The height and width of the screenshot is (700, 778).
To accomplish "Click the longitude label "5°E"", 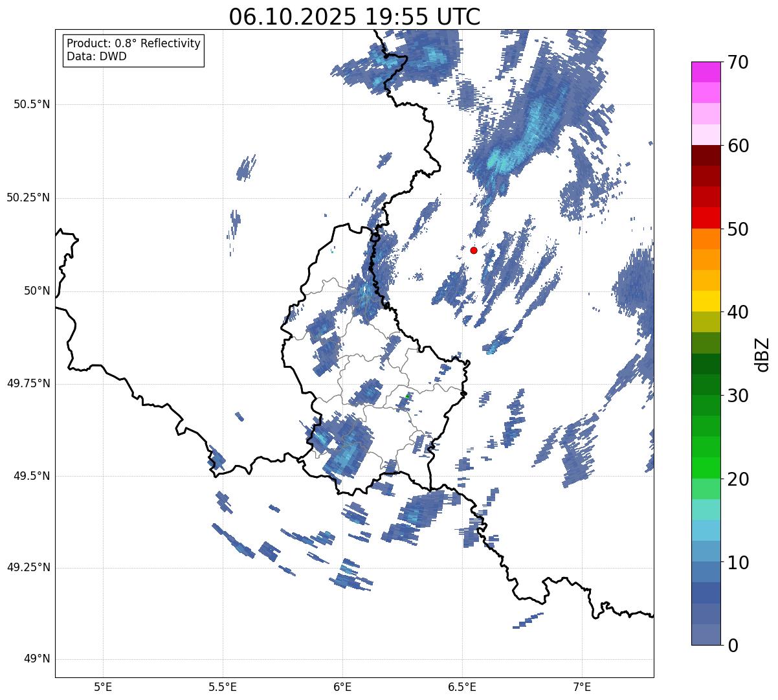I will click(x=103, y=687).
